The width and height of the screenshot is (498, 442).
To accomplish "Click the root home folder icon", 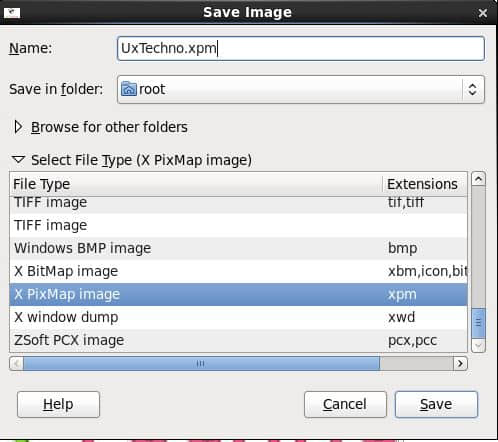I will point(129,89).
